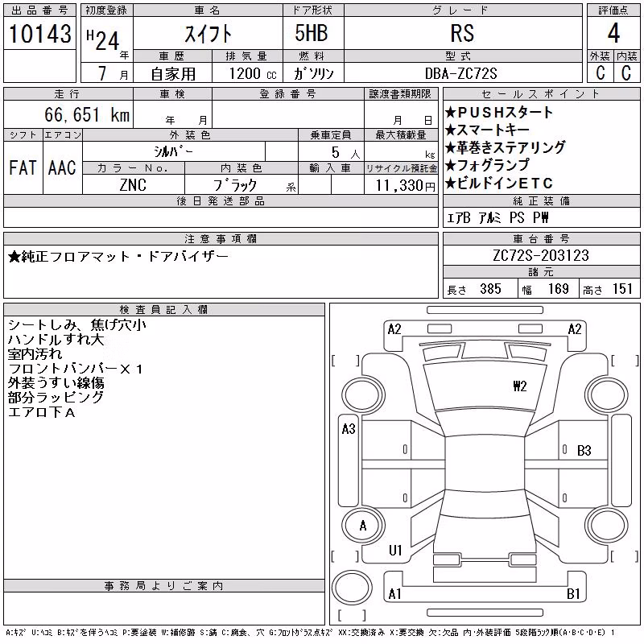The width and height of the screenshot is (644, 644).
Task: Click air conditioner value AAC
Action: click(x=62, y=167)
